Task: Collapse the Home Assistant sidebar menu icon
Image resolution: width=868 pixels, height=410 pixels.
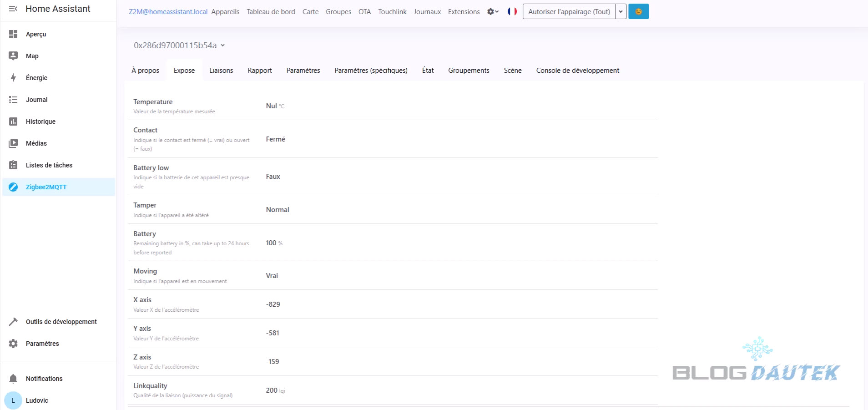Action: (x=13, y=9)
